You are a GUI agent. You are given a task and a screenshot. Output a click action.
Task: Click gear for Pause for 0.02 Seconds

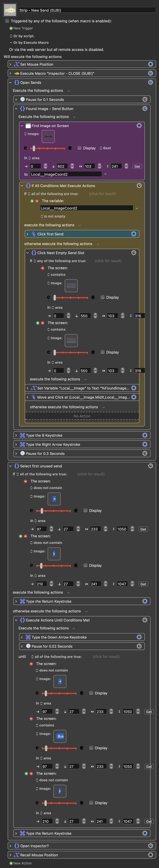pyautogui.click(x=139, y=646)
